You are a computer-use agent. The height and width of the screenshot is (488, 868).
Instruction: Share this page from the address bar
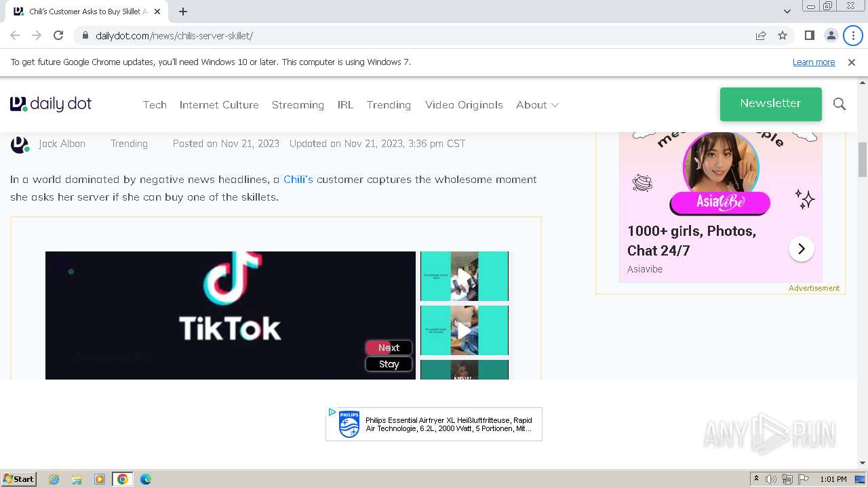pos(761,35)
